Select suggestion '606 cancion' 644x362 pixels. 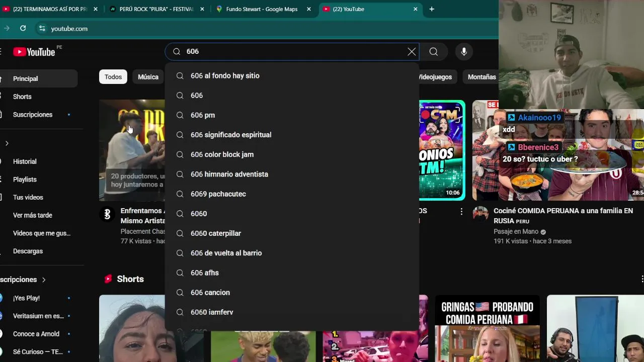pyautogui.click(x=292, y=292)
